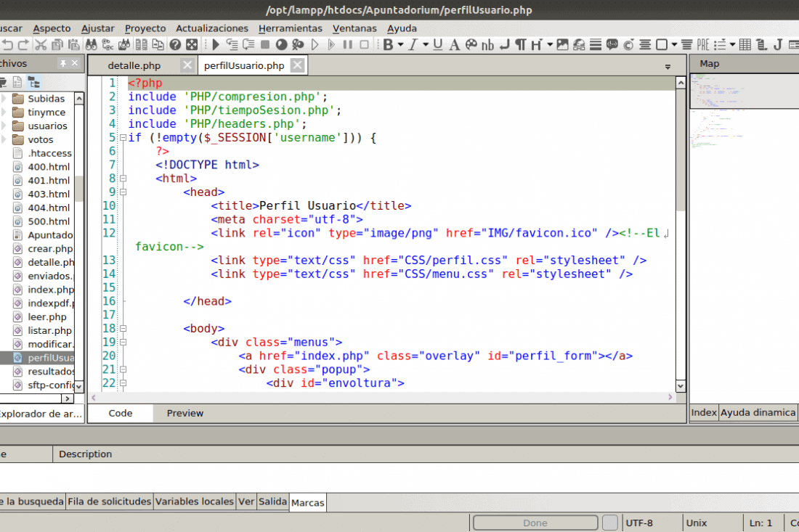Insert a paragraph tag using the ¶ icon
This screenshot has width=799, height=532.
pyautogui.click(x=522, y=44)
